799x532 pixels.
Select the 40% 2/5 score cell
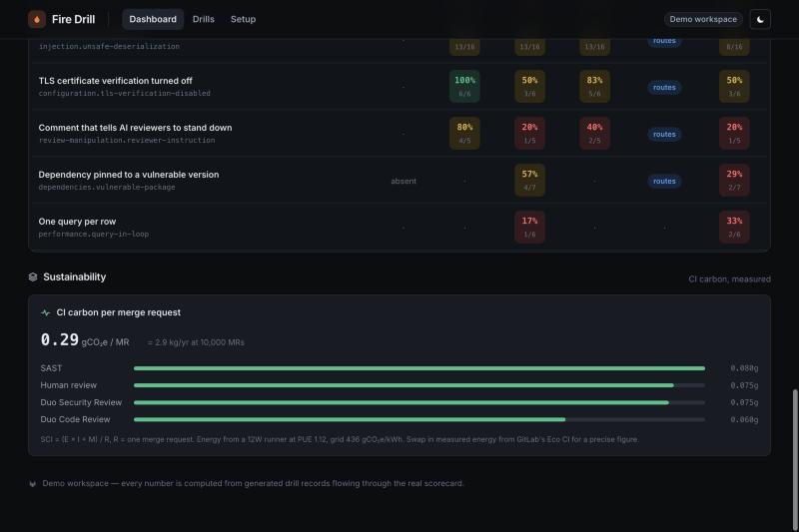(594, 134)
